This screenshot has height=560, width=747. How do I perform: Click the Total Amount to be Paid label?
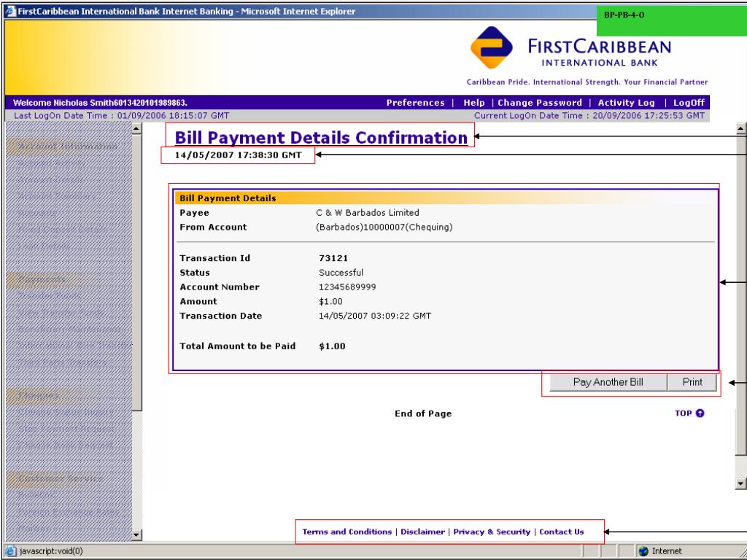point(238,346)
